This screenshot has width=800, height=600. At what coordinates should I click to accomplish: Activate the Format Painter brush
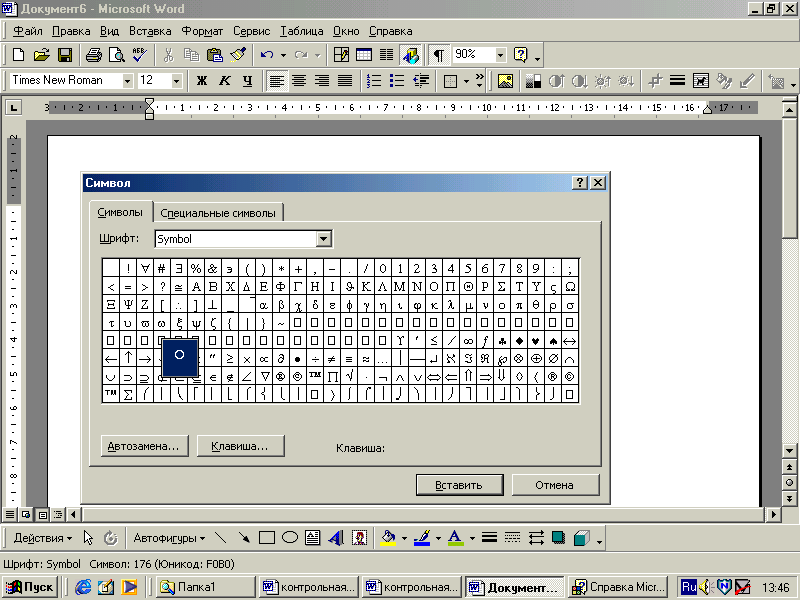238,55
